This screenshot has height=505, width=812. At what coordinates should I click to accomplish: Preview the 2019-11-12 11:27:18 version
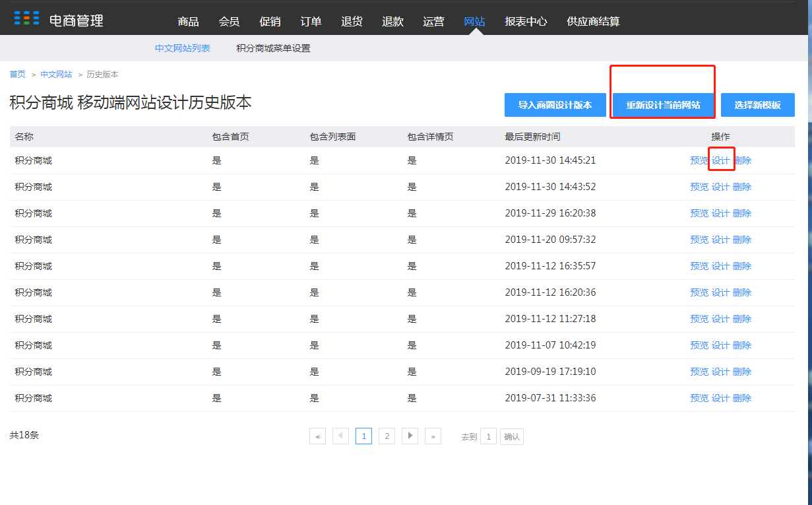tap(699, 319)
